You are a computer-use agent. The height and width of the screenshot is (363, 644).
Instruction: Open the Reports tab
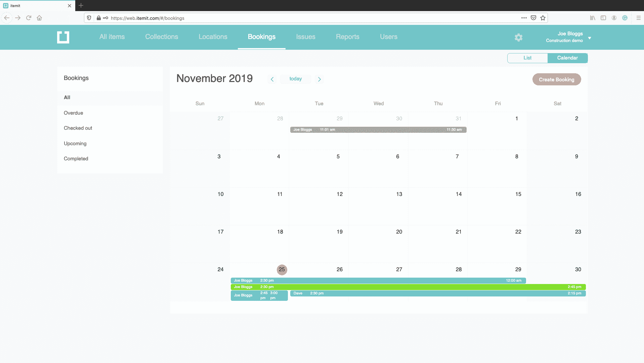coord(347,37)
